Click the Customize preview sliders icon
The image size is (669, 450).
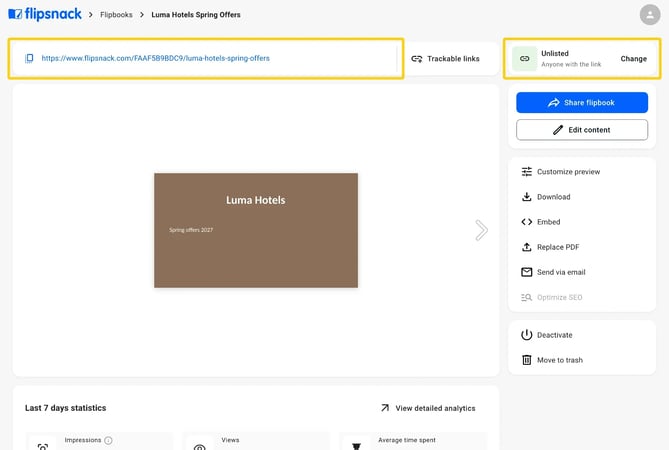click(526, 171)
